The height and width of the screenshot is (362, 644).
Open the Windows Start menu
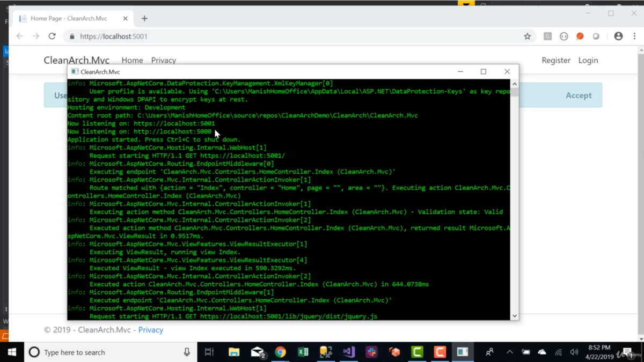tap(12, 352)
